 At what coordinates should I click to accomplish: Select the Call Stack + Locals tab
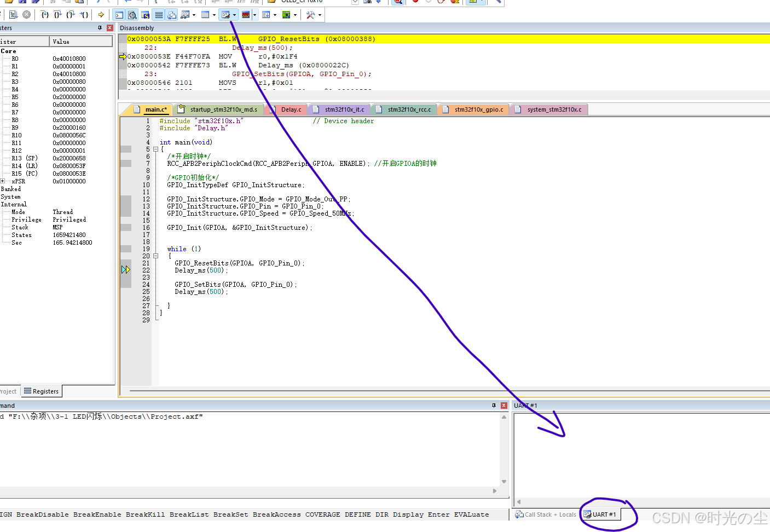click(x=546, y=514)
